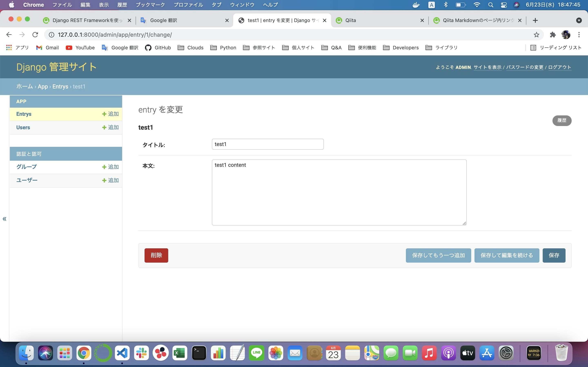The image size is (588, 367).
Task: Click the green plus add icon for Entrys
Action: pos(104,114)
